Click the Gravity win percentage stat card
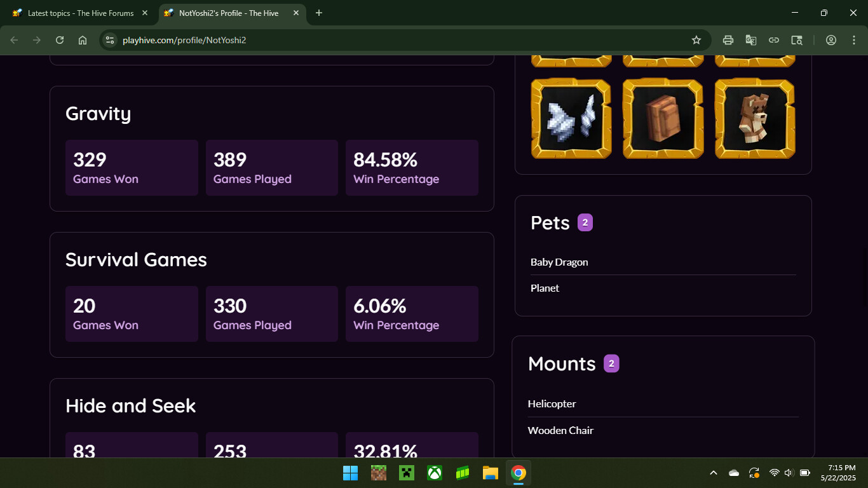Image resolution: width=868 pixels, height=488 pixels. click(412, 167)
